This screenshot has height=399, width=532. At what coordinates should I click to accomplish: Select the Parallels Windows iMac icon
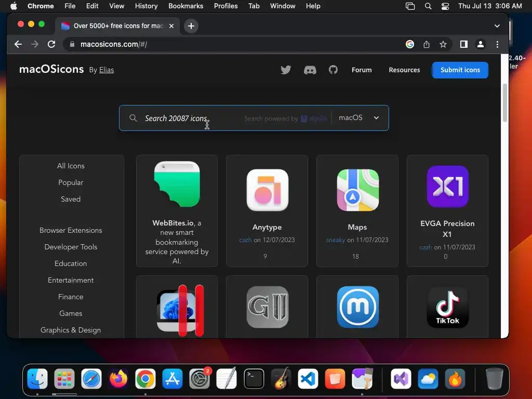180,311
